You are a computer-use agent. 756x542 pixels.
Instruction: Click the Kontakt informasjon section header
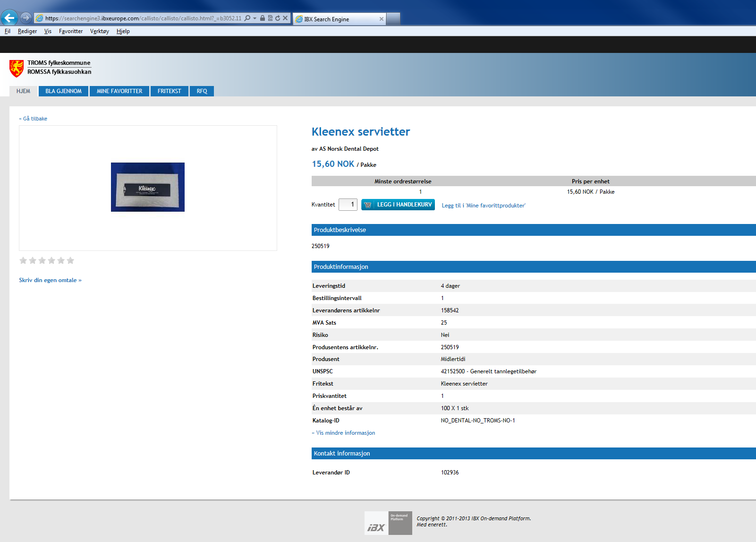pyautogui.click(x=534, y=454)
